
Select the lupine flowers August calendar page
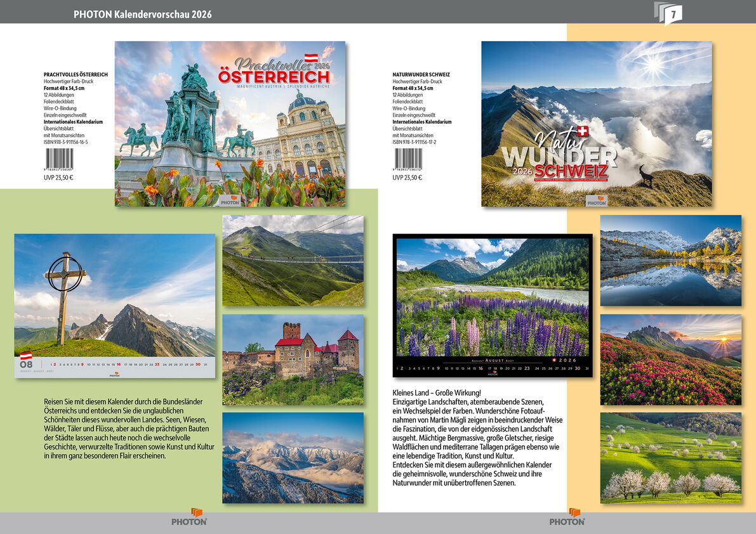[x=493, y=306]
